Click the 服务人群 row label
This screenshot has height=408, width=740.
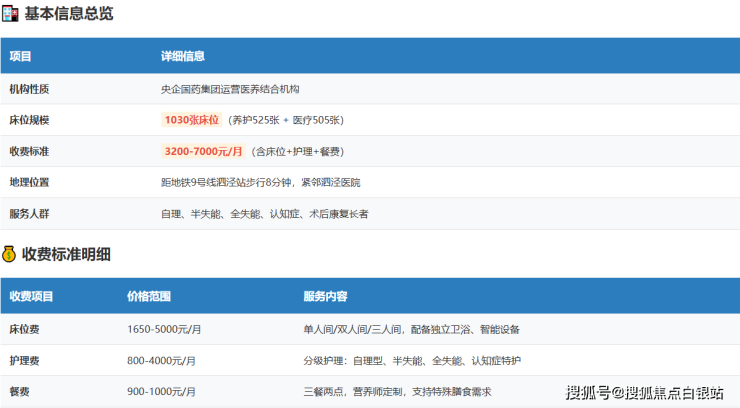point(30,214)
